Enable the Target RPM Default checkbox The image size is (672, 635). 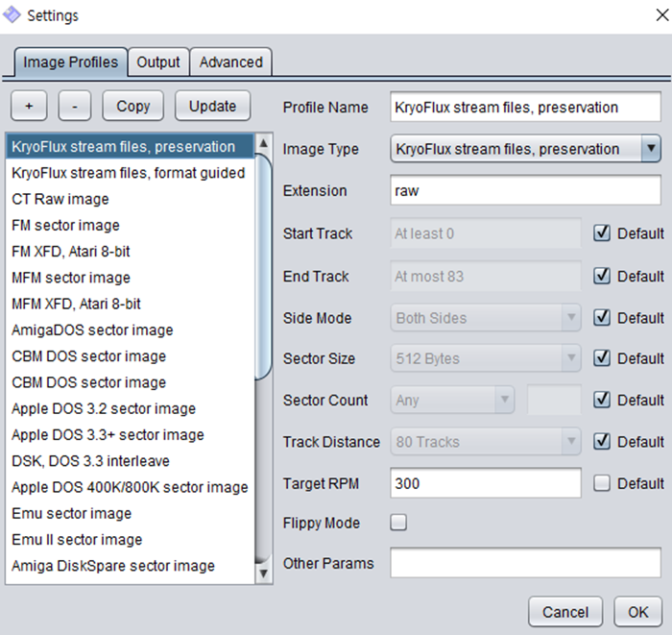(x=602, y=483)
